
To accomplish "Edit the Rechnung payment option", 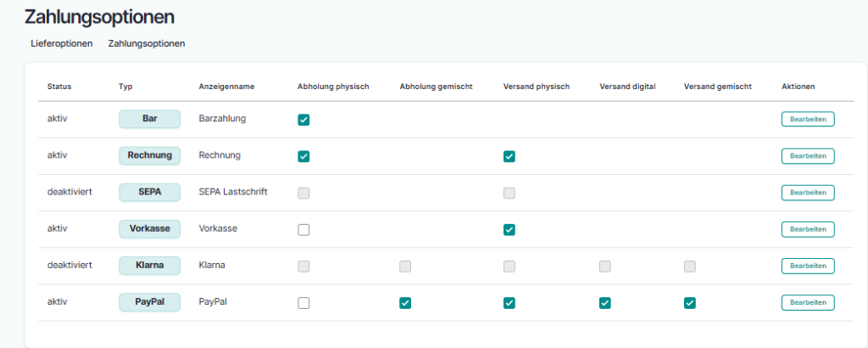I will [x=807, y=156].
